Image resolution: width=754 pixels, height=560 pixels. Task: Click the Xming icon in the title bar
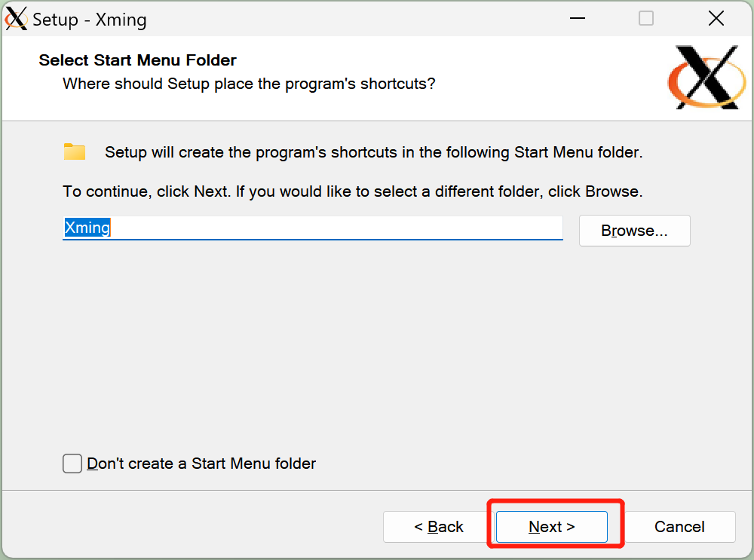click(16, 18)
